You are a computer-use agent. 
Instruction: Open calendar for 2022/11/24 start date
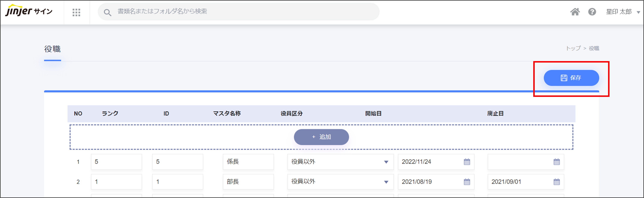[x=467, y=162]
